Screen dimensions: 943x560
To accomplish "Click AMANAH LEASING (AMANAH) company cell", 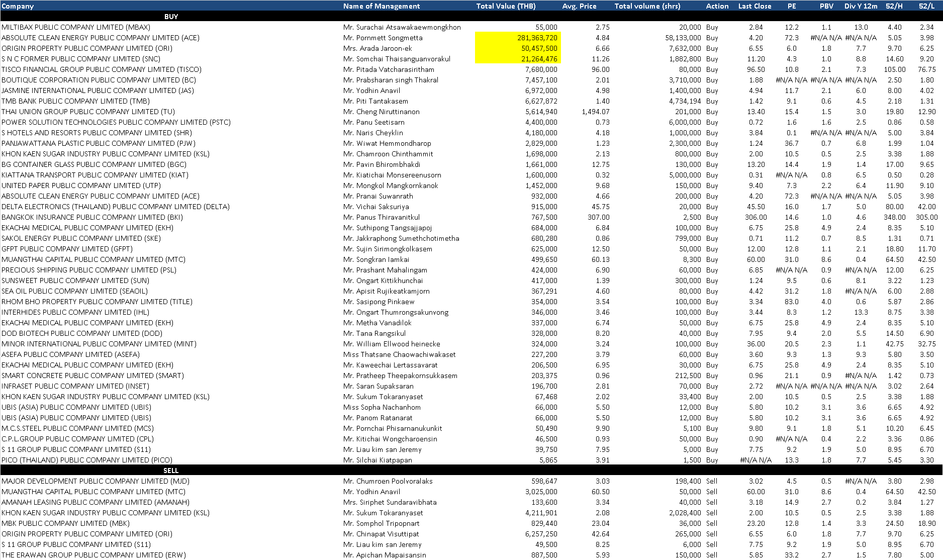I will click(96, 502).
